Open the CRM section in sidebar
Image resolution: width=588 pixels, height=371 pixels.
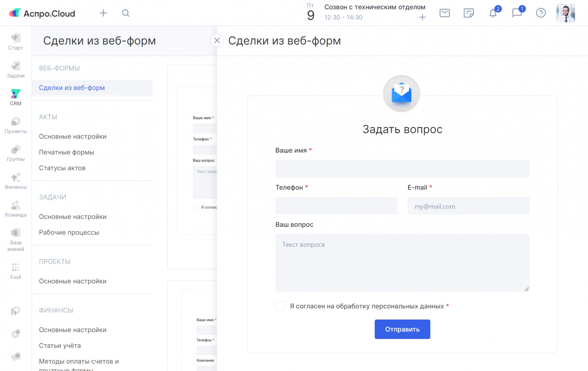16,97
